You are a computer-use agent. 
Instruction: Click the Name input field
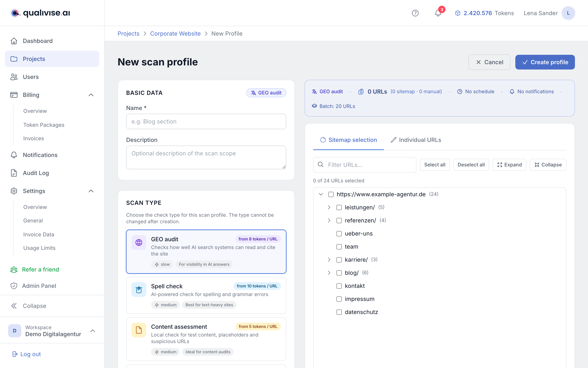[206, 121]
